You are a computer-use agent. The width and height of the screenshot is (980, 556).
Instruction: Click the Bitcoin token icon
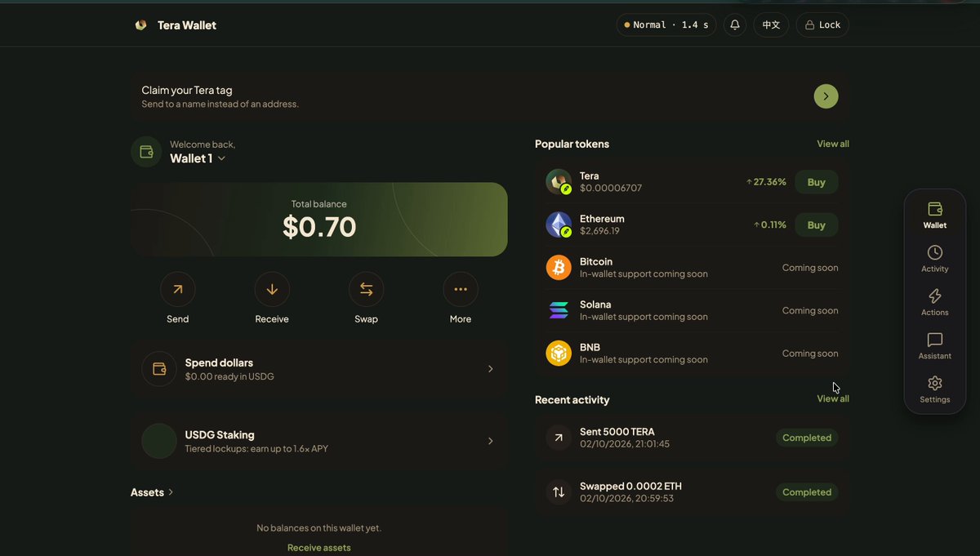[559, 268]
